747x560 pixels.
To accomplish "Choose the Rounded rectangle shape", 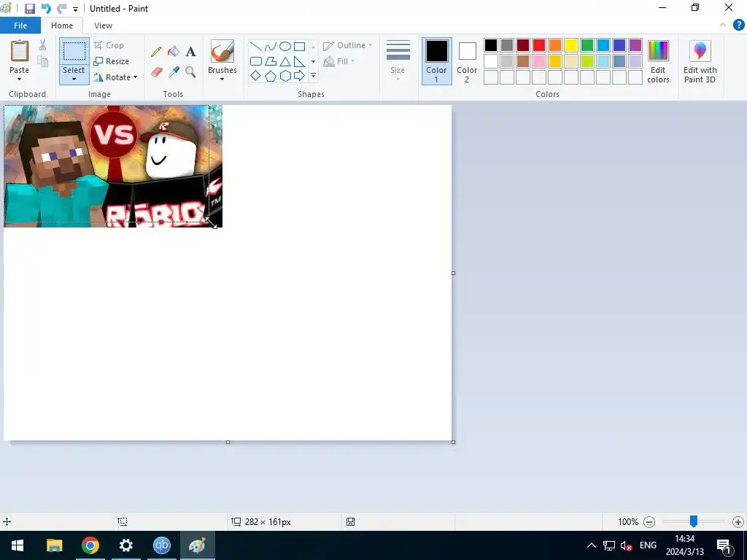I will 256,61.
